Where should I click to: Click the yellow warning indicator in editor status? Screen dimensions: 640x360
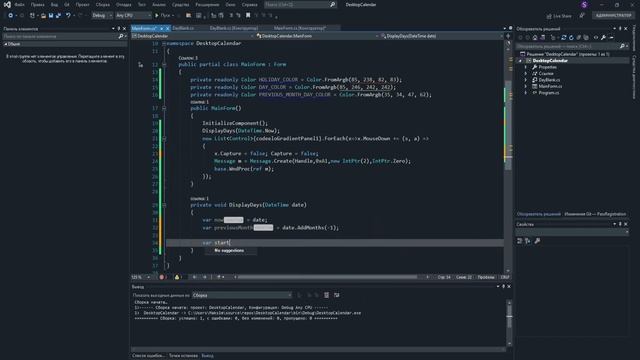(x=178, y=277)
